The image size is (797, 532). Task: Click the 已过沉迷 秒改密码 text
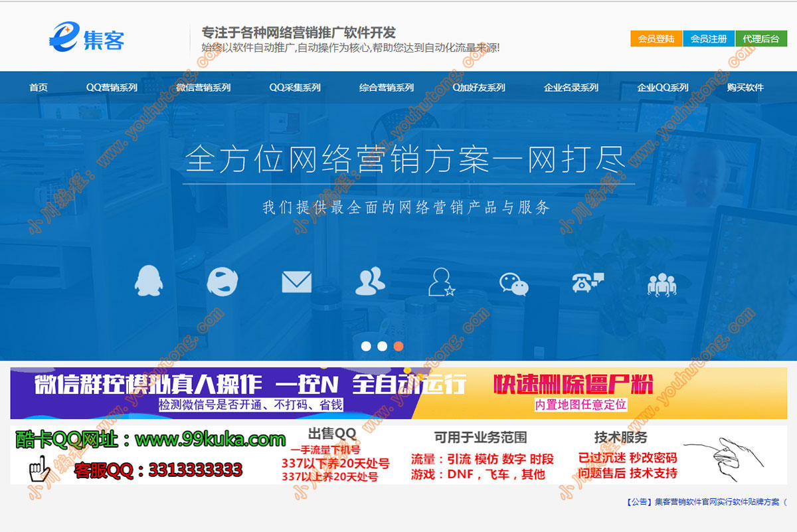pos(628,458)
